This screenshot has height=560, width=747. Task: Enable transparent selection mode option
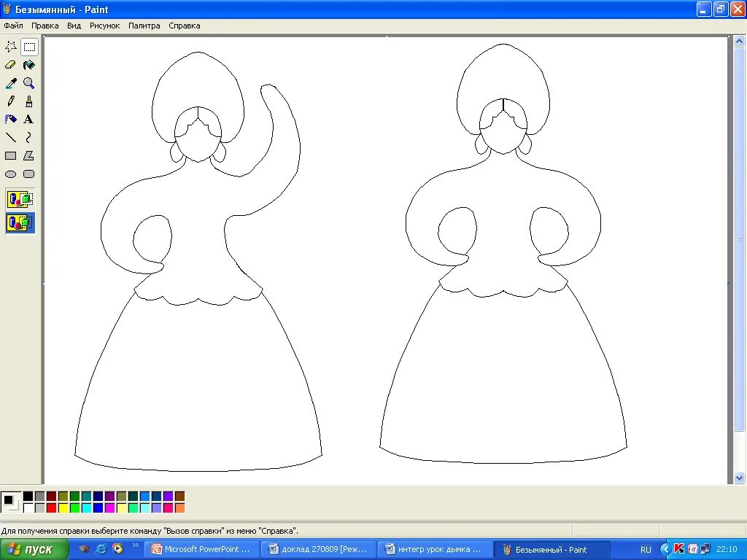(x=20, y=223)
